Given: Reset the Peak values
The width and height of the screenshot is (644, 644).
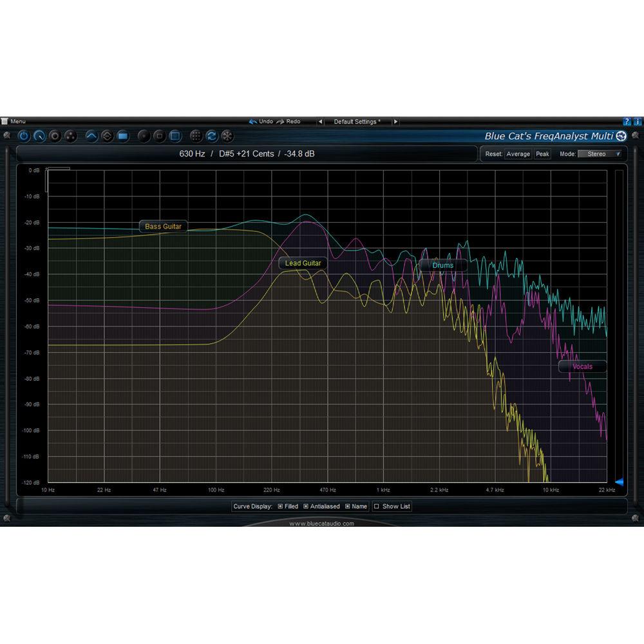Looking at the screenshot, I should pos(542,154).
